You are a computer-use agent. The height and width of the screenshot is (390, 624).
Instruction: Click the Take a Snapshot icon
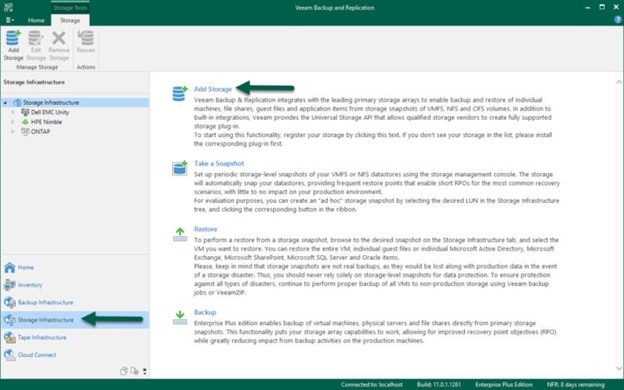point(179,168)
